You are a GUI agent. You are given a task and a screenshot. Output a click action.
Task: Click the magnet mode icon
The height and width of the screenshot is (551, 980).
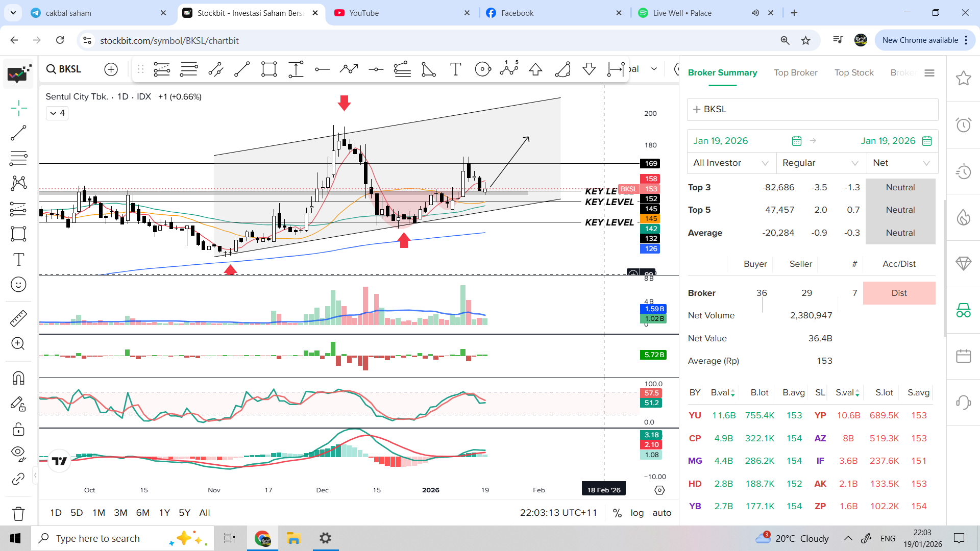pyautogui.click(x=18, y=378)
